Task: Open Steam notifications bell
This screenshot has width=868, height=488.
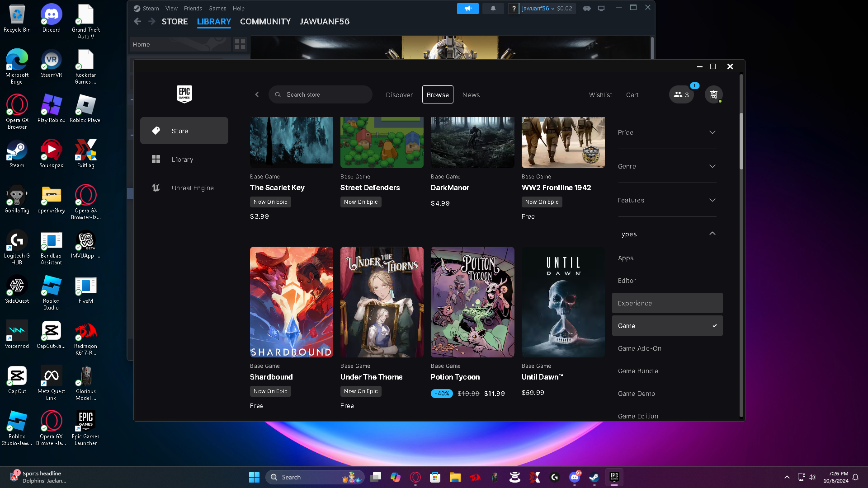Action: pyautogui.click(x=493, y=9)
